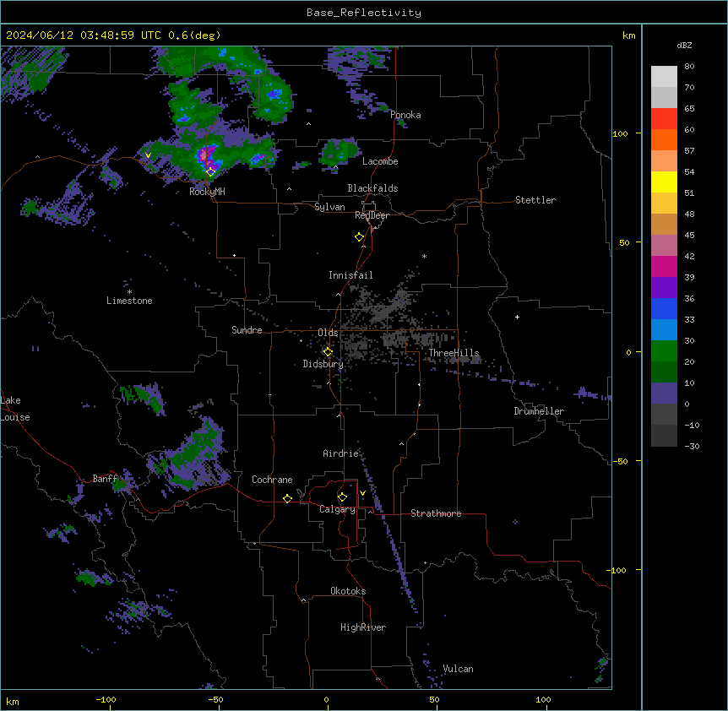This screenshot has width=728, height=711.
Task: Click the Lacombe city label
Action: 380,161
